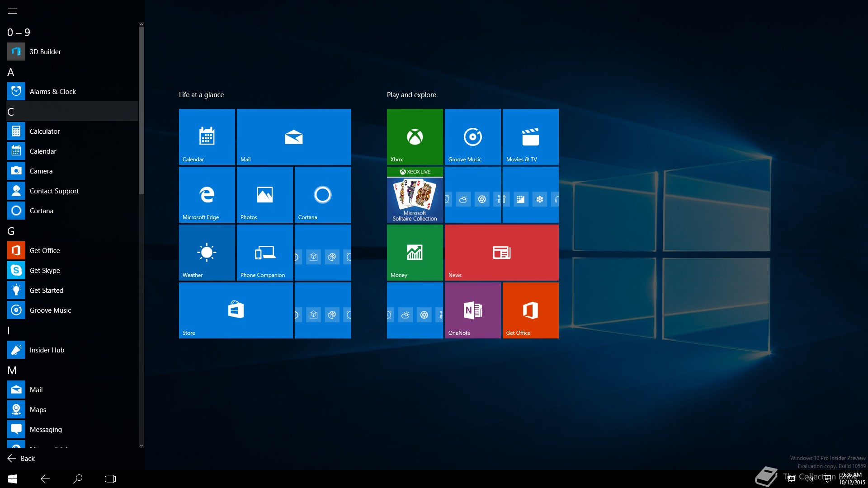Open Groove Music in the all apps list
Screen dimensions: 868x488
pyautogui.click(x=72, y=310)
